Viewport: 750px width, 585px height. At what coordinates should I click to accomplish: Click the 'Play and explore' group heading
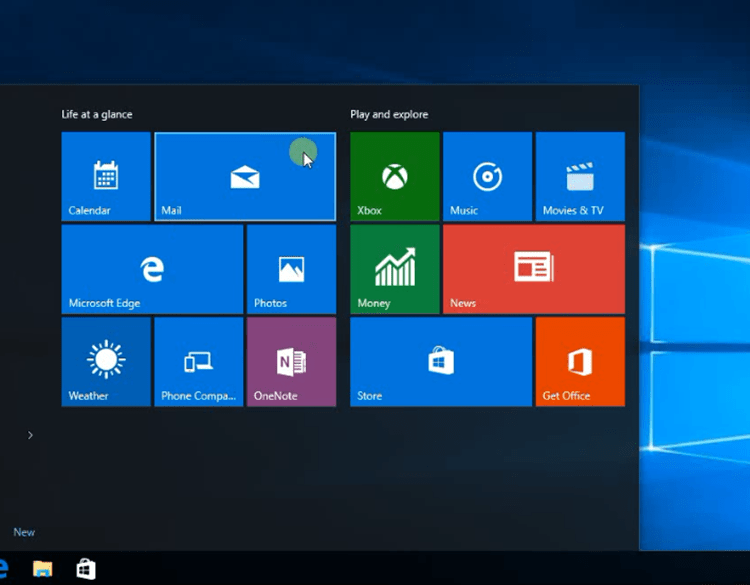click(x=389, y=114)
